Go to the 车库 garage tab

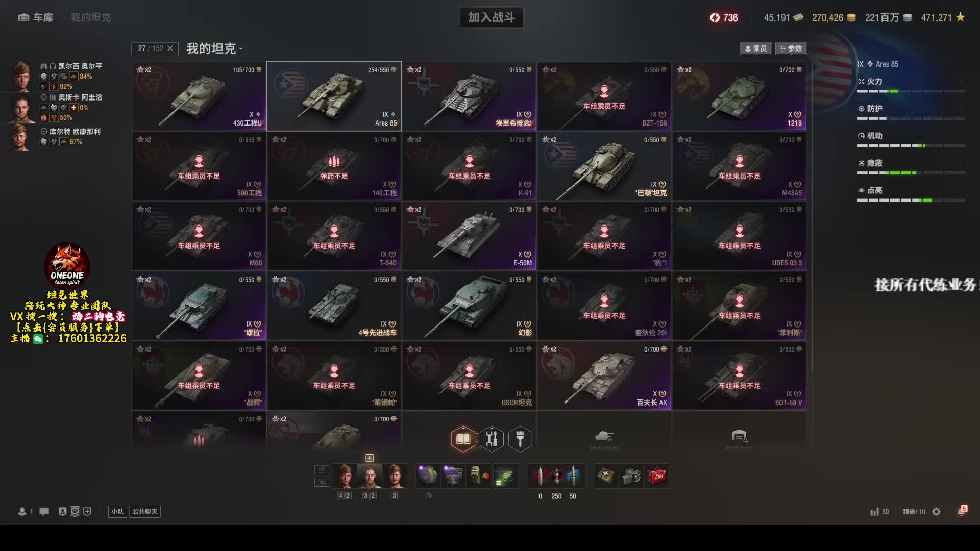[36, 17]
